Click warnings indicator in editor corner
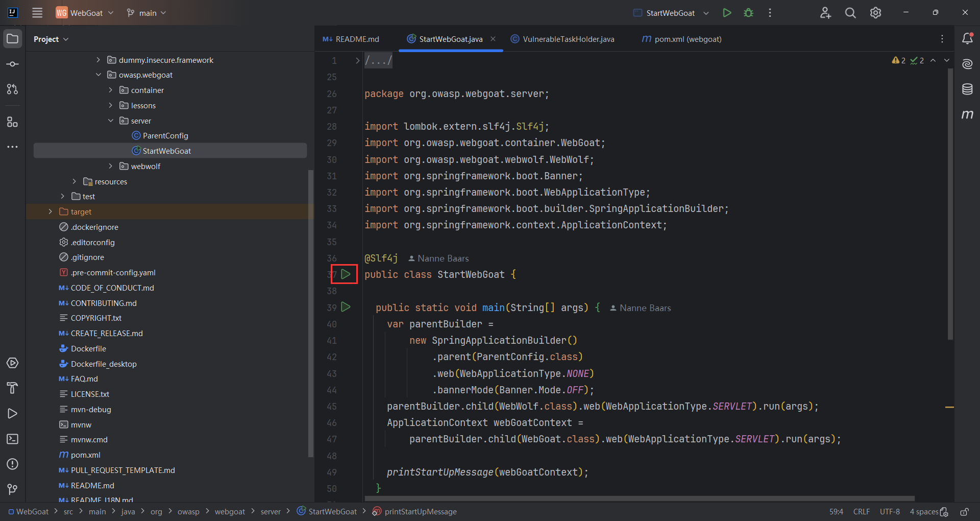This screenshot has width=980, height=521. click(899, 61)
